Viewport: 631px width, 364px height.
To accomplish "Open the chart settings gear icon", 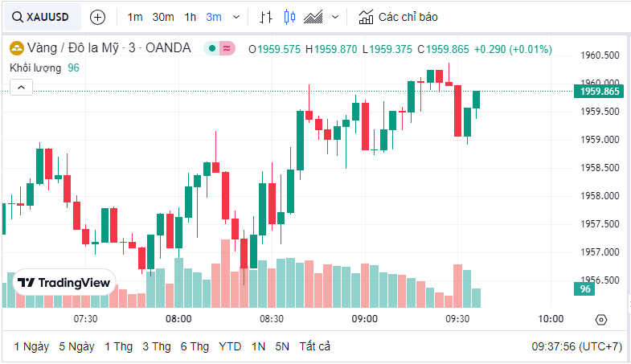I will pyautogui.click(x=600, y=320).
